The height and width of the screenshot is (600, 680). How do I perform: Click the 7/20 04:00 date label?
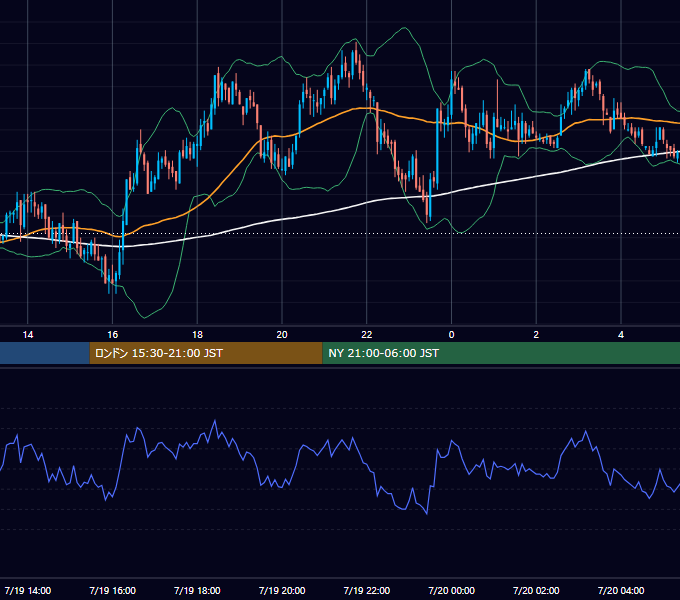[621, 590]
